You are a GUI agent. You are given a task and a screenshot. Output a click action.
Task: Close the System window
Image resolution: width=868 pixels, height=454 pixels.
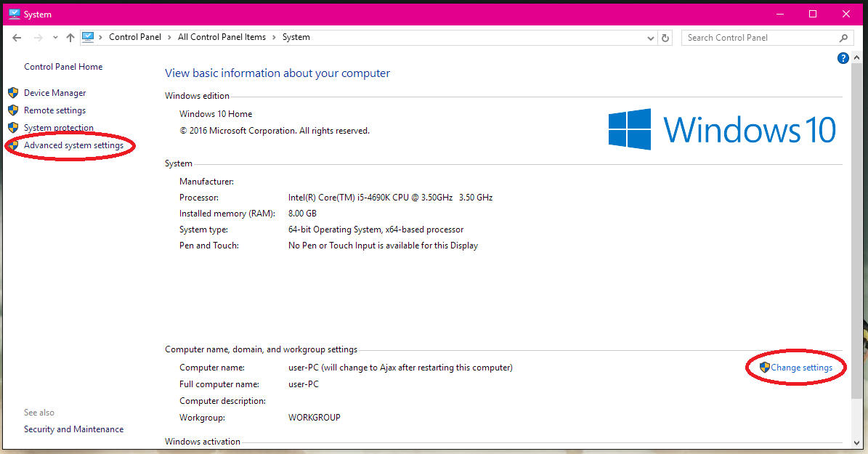(846, 14)
